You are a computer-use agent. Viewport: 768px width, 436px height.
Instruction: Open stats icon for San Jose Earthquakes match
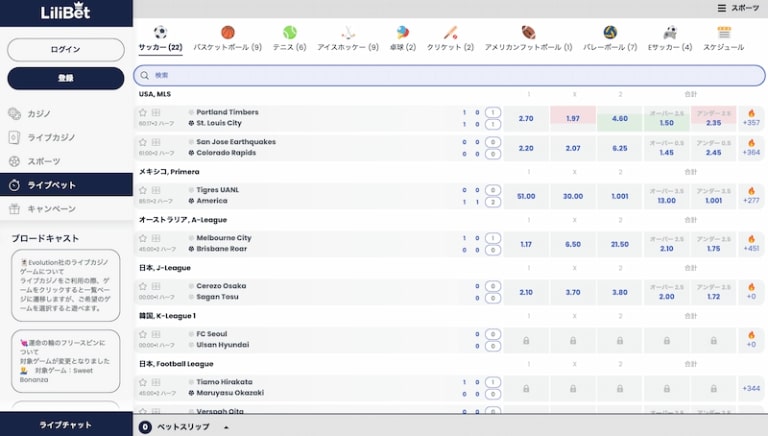click(x=156, y=142)
